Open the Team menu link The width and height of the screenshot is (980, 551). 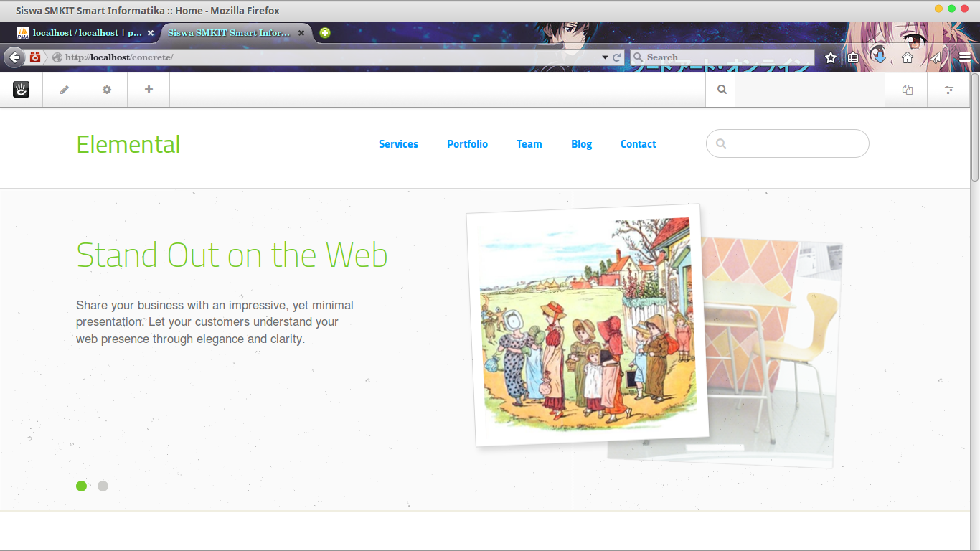coord(529,144)
